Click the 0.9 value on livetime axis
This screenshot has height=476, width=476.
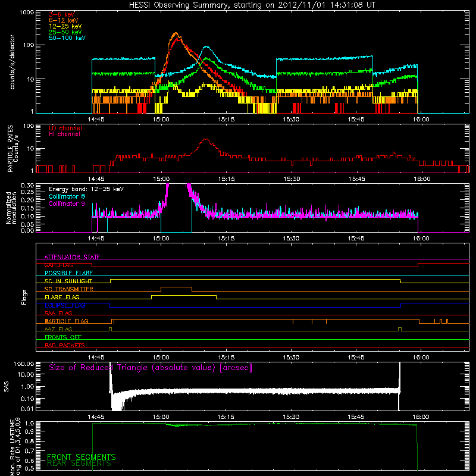tap(30, 431)
